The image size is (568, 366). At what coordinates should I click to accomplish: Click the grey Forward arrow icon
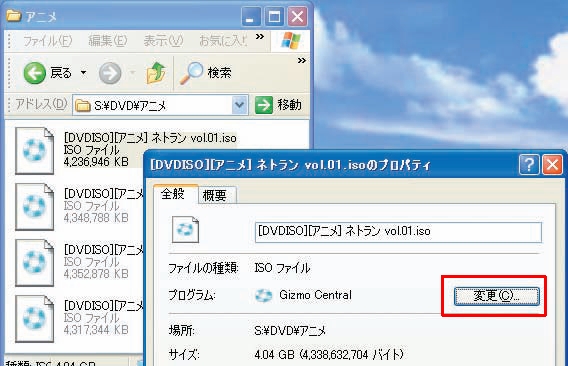pos(110,73)
